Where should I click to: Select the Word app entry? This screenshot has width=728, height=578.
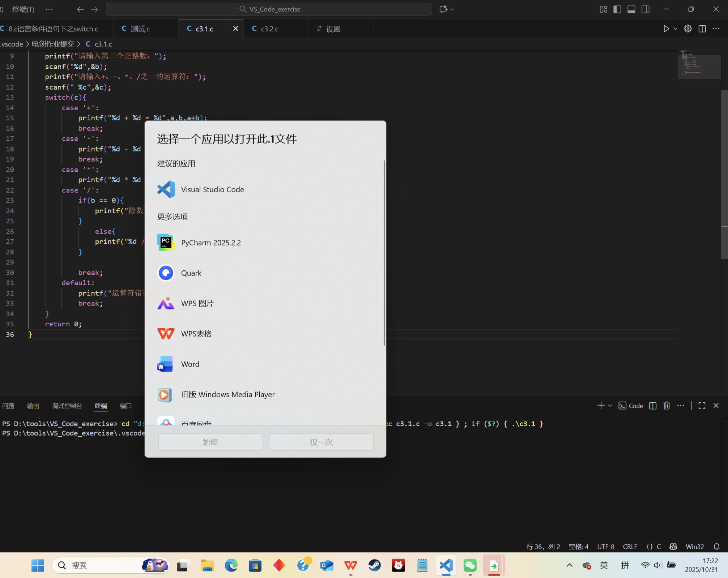coord(190,364)
